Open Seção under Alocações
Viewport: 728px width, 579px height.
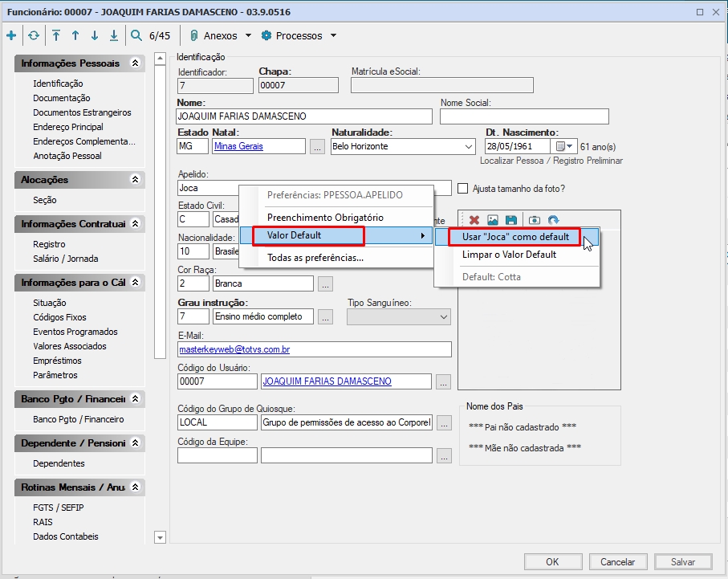[x=45, y=200]
